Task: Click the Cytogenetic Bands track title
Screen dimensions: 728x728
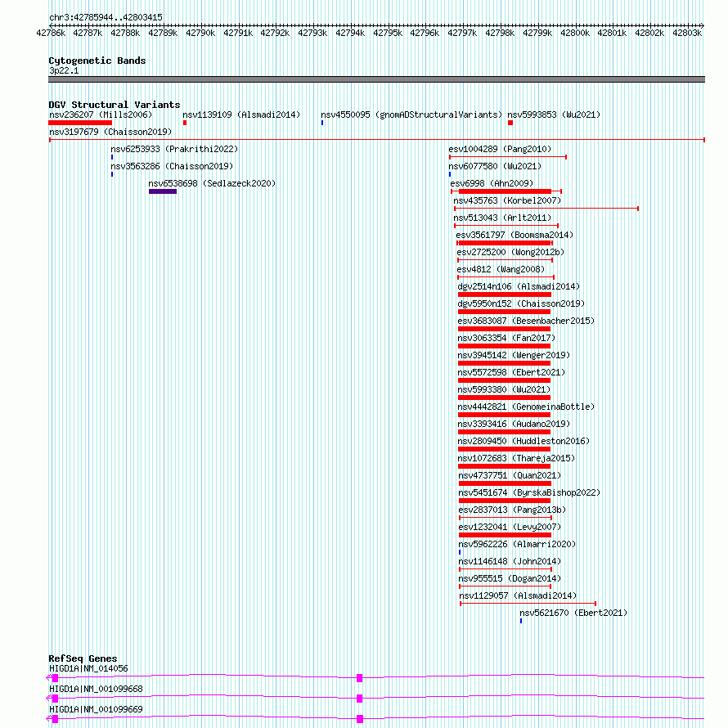Action: coord(97,61)
